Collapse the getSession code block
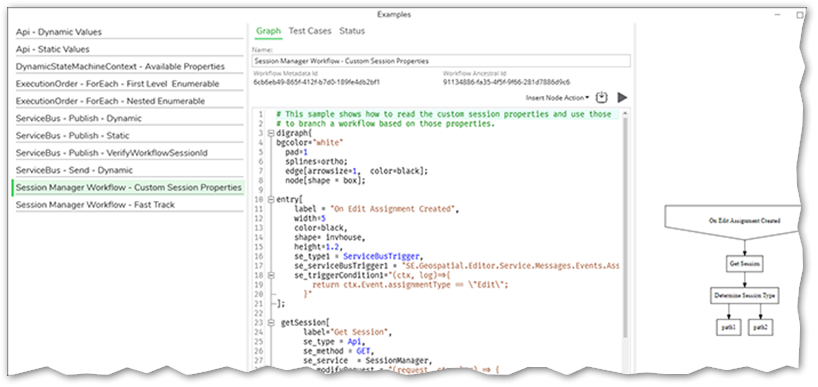Screen dimensions: 818x387 pyautogui.click(x=271, y=323)
